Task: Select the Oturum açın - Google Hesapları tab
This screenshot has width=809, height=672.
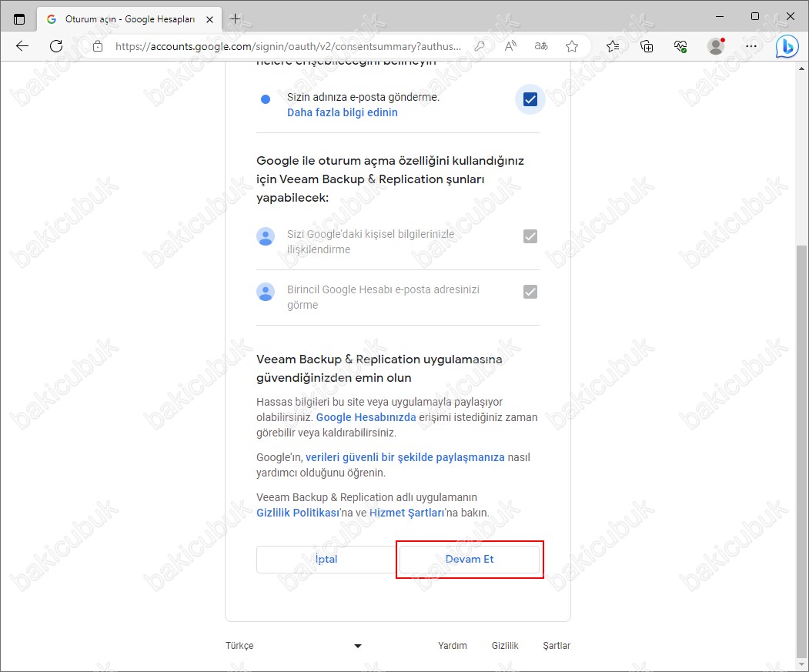Action: (129, 19)
